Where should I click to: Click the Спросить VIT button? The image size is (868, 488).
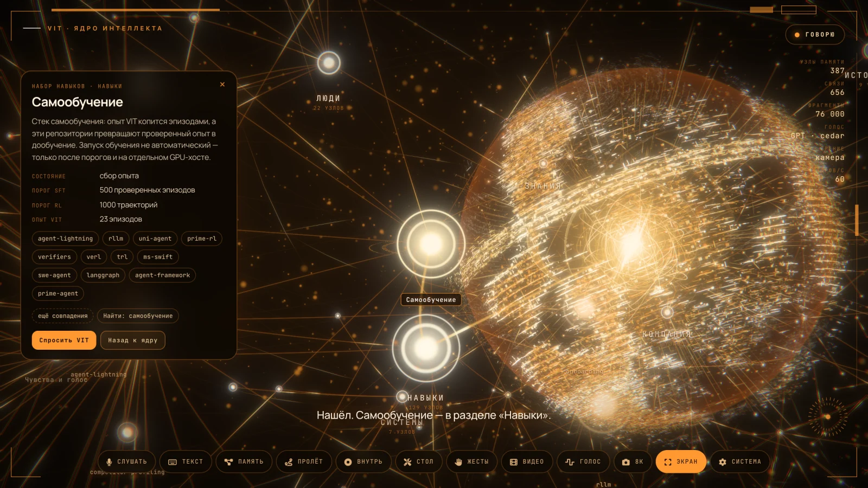pos(64,341)
